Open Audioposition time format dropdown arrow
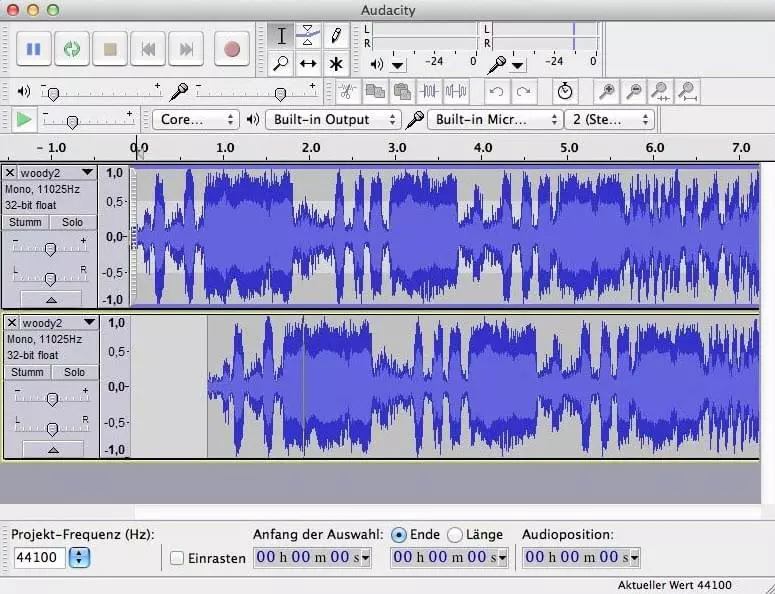The image size is (775, 594). (635, 558)
